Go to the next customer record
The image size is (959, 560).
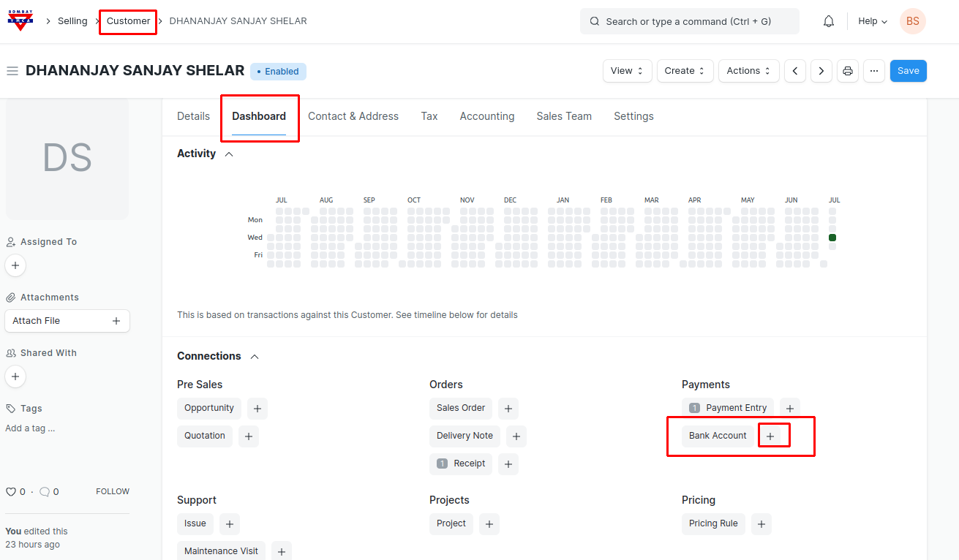click(821, 71)
